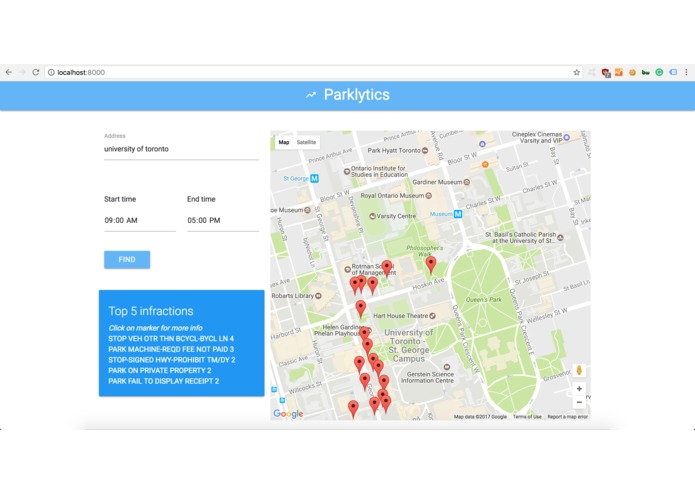Click the Cineplex Cinemas Varsity place icon
This screenshot has width=695, height=494.
point(566,138)
